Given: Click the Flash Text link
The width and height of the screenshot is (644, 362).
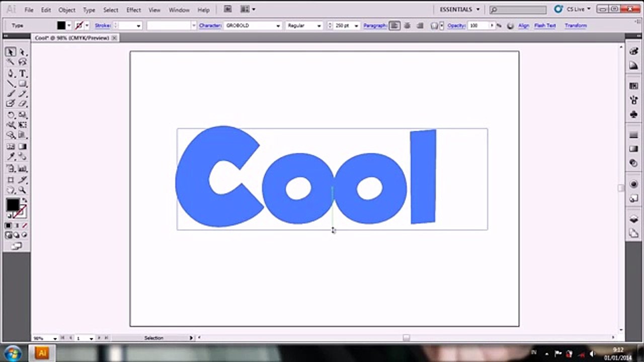Looking at the screenshot, I should point(545,26).
